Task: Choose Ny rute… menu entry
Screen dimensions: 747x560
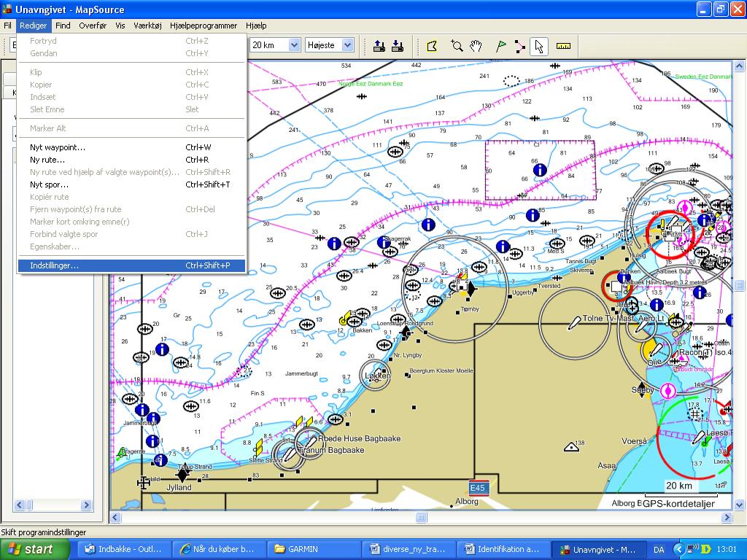Action: (x=131, y=160)
